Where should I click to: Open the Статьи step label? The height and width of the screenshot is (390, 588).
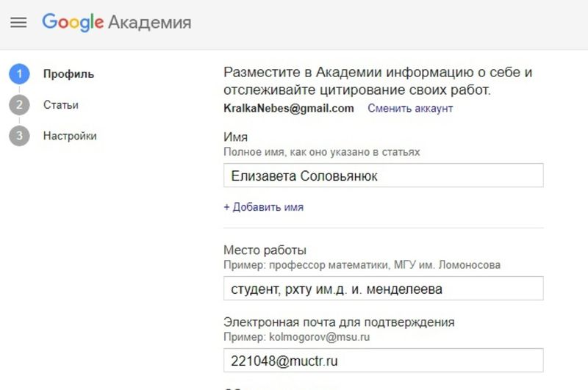61,105
